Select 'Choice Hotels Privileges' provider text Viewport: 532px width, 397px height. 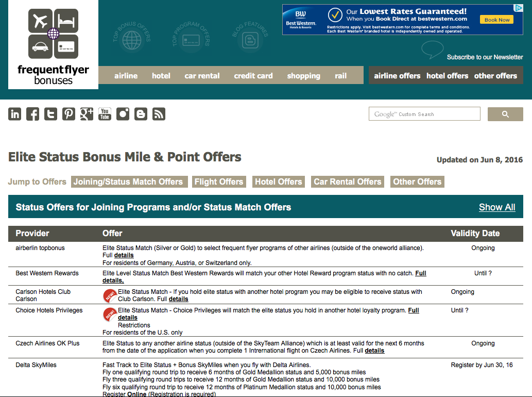[49, 310]
